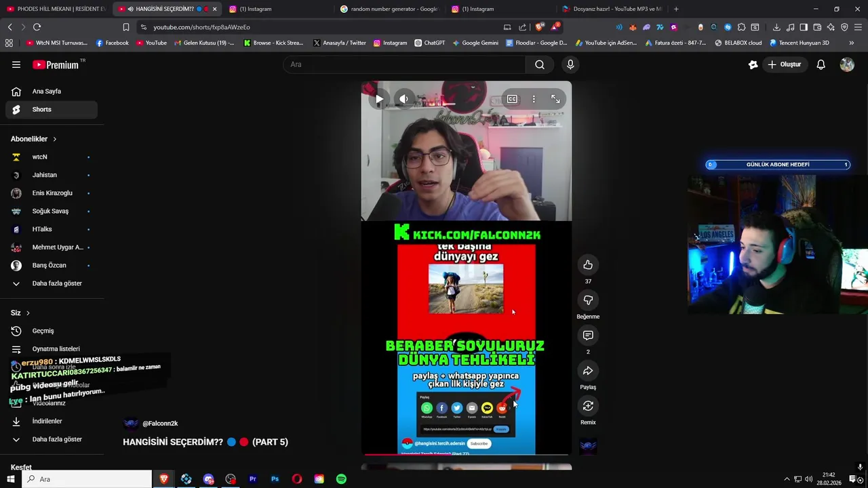This screenshot has width=868, height=488.
Task: Switch to PHODES HİLL MEKANI browser tab
Action: (x=56, y=9)
